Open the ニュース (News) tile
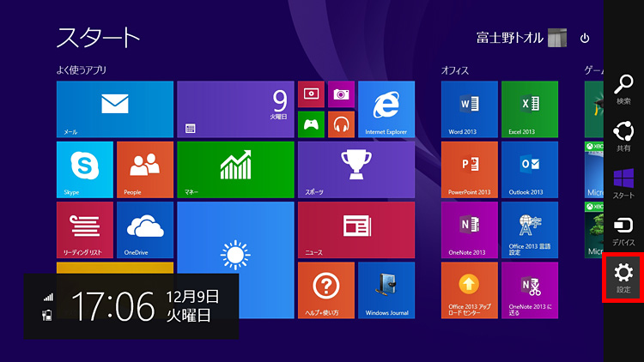This screenshot has height=362, width=644. (356, 230)
